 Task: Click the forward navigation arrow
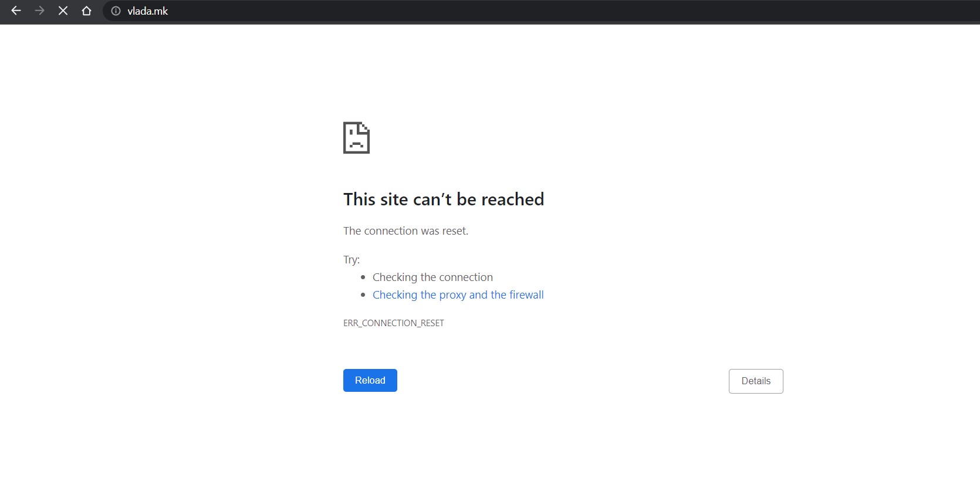pos(39,11)
